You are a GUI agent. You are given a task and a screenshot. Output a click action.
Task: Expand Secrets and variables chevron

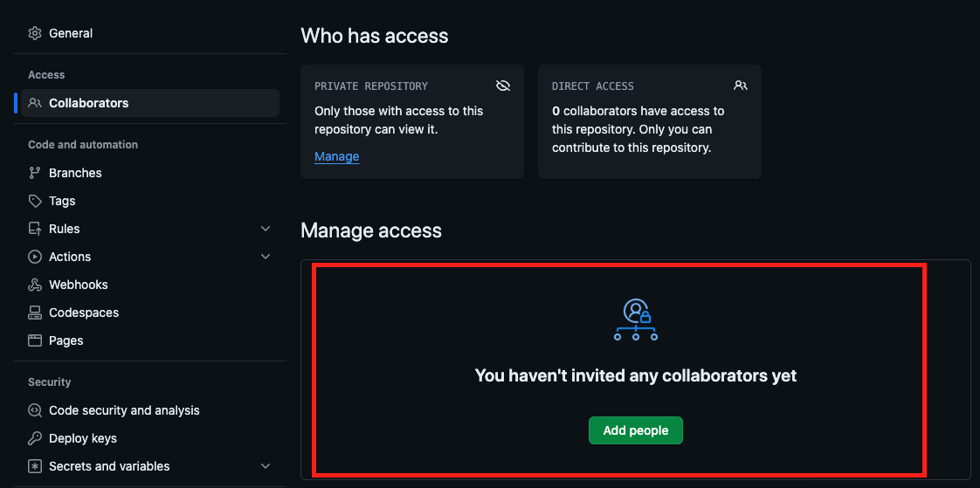pyautogui.click(x=266, y=466)
